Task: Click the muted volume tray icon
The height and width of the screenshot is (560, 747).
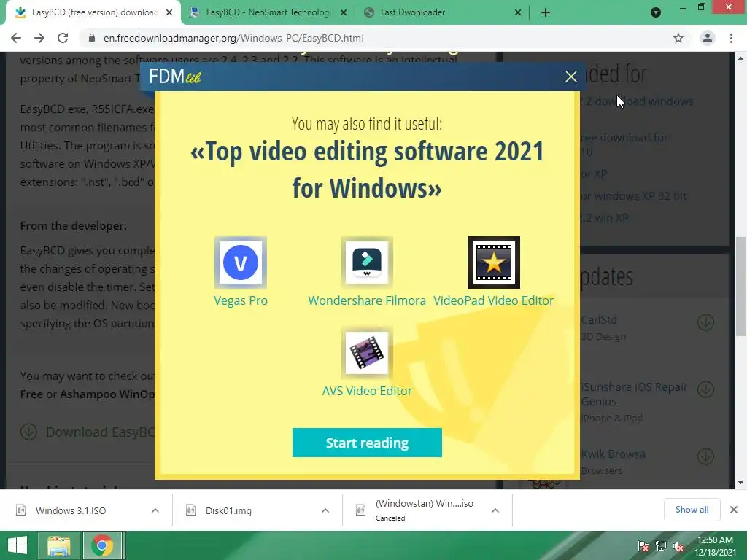Action: 678,546
